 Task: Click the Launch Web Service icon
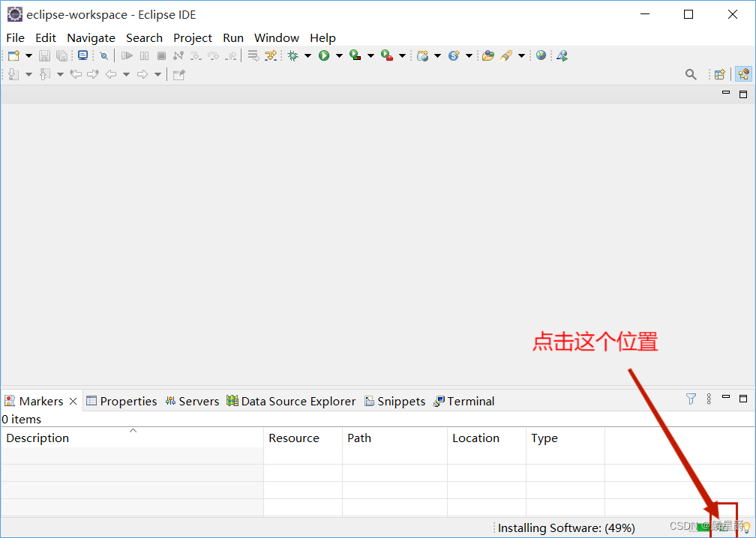[x=562, y=56]
